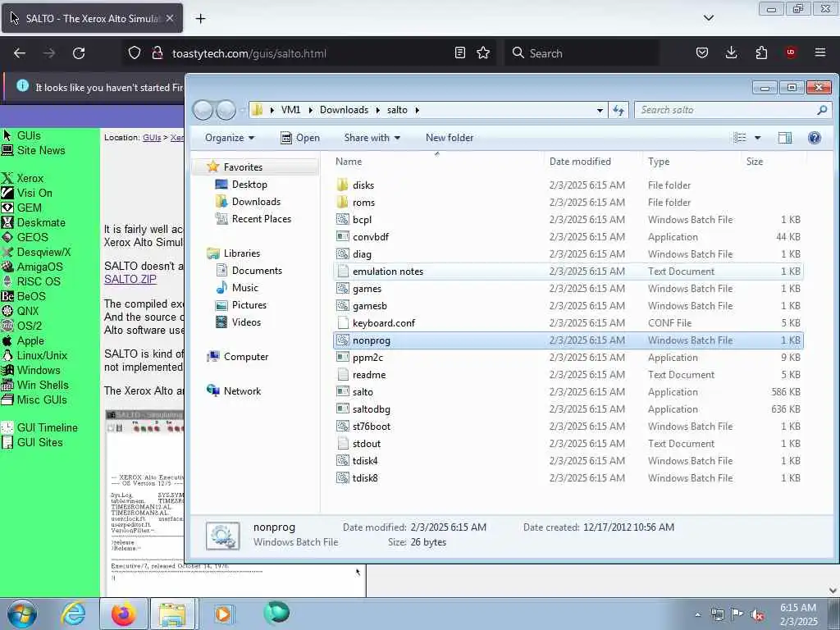The height and width of the screenshot is (630, 840).
Task: Click the muted volume tray icon
Action: point(758,615)
